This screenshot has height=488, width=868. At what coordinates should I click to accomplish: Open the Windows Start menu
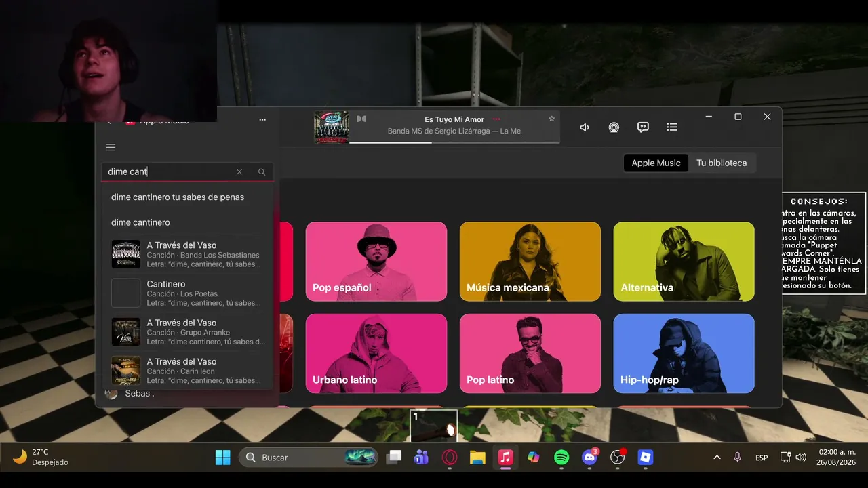pyautogui.click(x=222, y=457)
